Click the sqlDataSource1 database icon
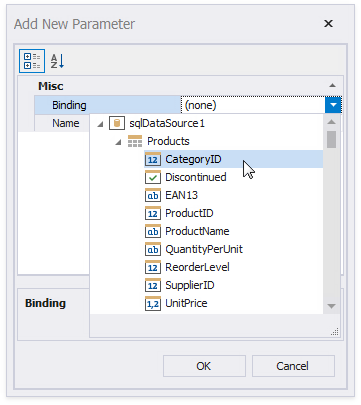 click(117, 123)
